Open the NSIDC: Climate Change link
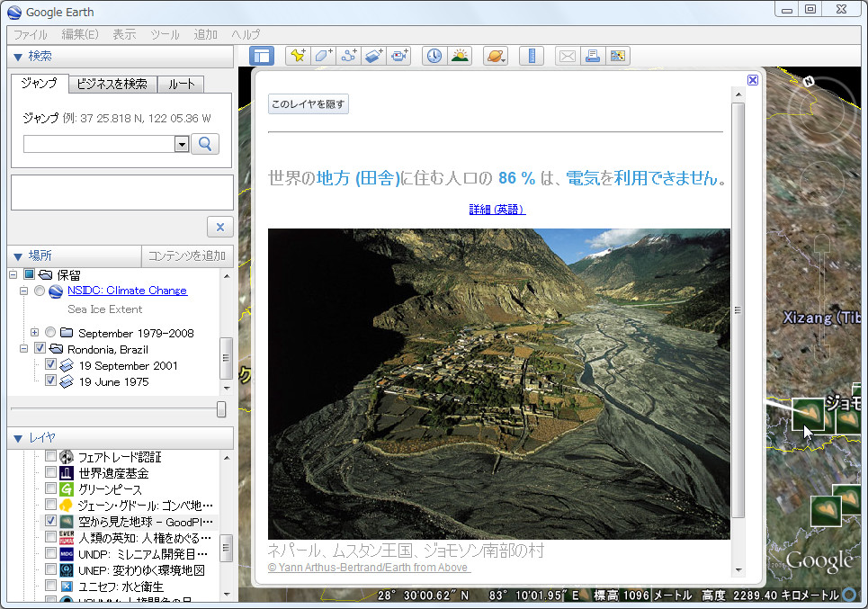 pyautogui.click(x=128, y=291)
